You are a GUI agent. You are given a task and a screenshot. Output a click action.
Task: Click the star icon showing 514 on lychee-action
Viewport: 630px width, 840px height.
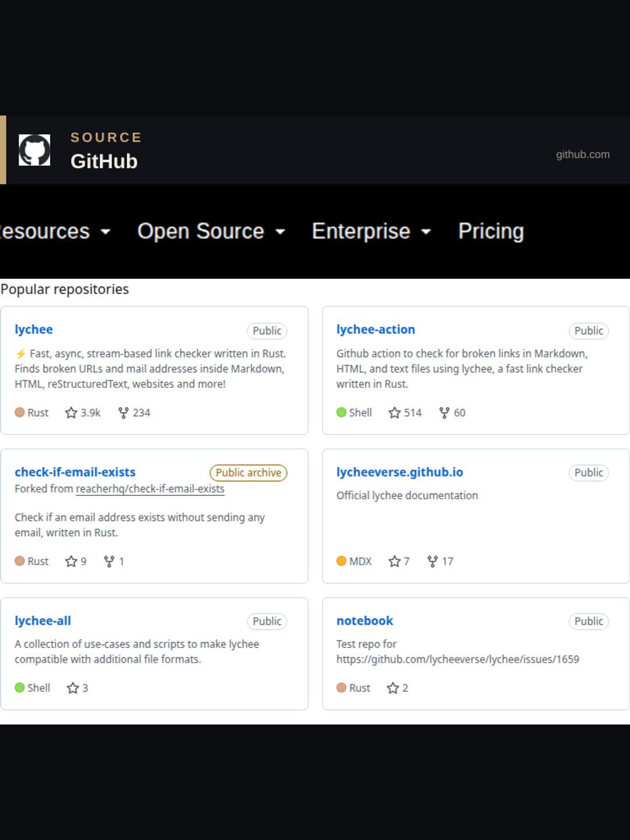tap(394, 413)
